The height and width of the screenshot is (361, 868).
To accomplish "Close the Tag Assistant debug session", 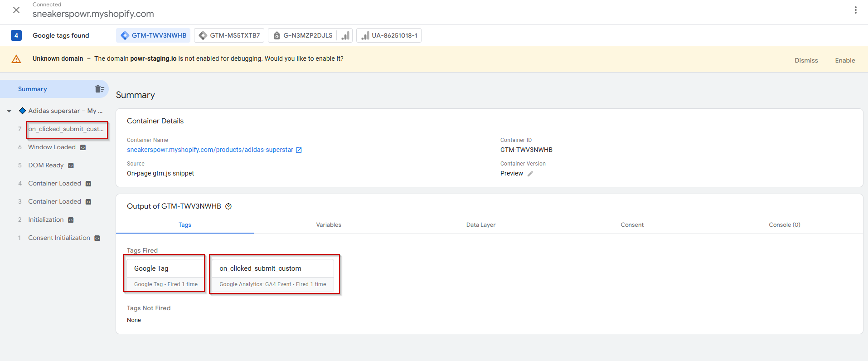I will pos(16,10).
